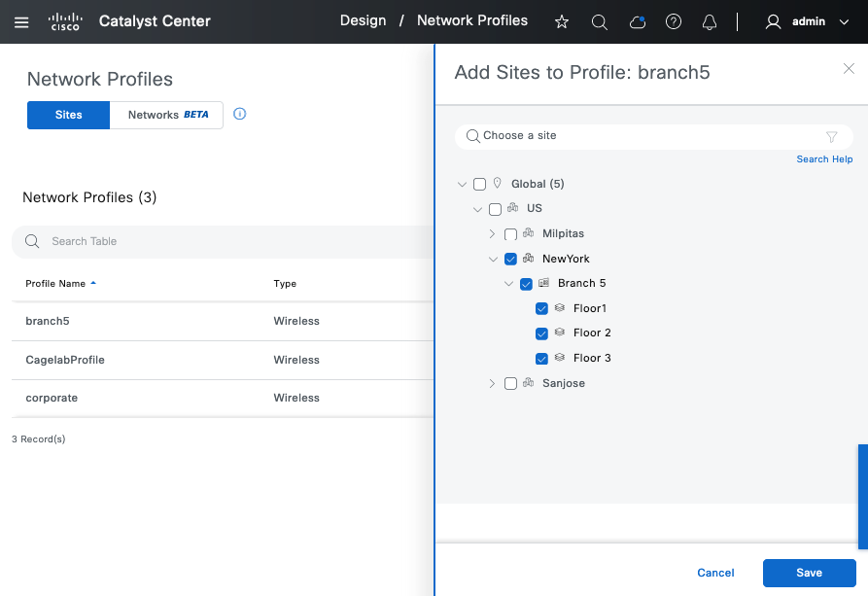Click the filter icon in site search
Viewport: 868px width, 596px height.
(x=832, y=136)
